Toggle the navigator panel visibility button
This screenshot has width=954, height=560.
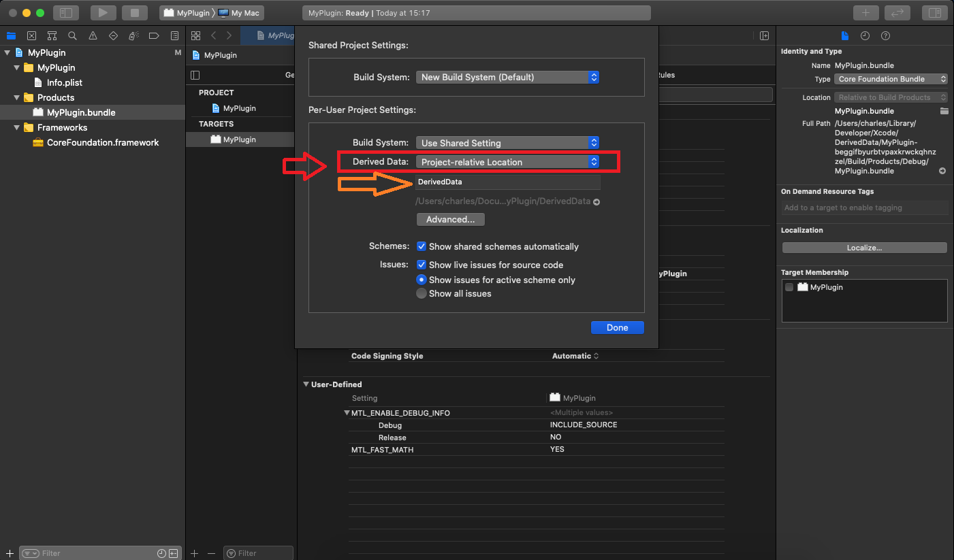click(66, 13)
